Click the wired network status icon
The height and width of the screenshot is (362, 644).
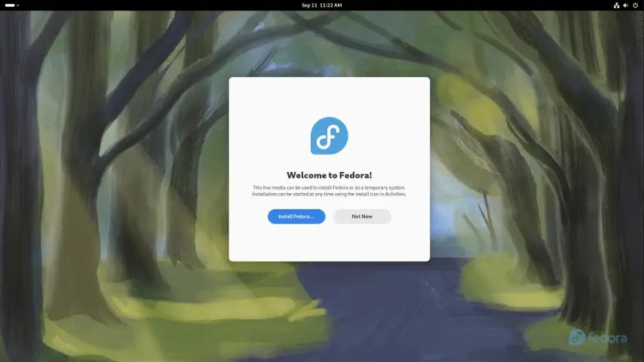click(616, 5)
